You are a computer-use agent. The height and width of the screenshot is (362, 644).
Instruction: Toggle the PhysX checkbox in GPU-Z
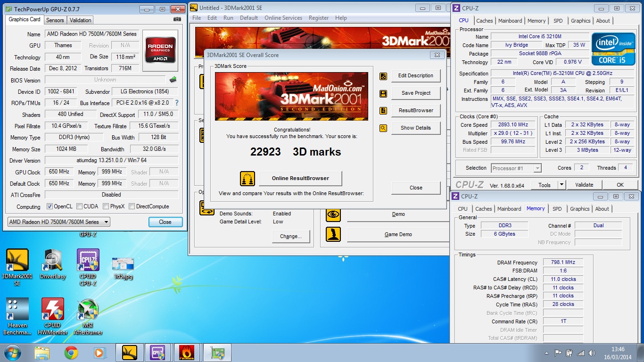106,206
